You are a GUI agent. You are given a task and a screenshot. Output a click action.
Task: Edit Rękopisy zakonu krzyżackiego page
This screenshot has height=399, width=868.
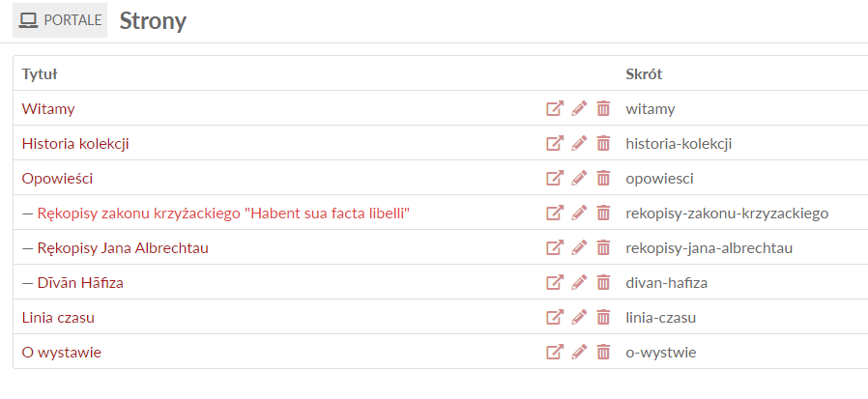click(579, 214)
